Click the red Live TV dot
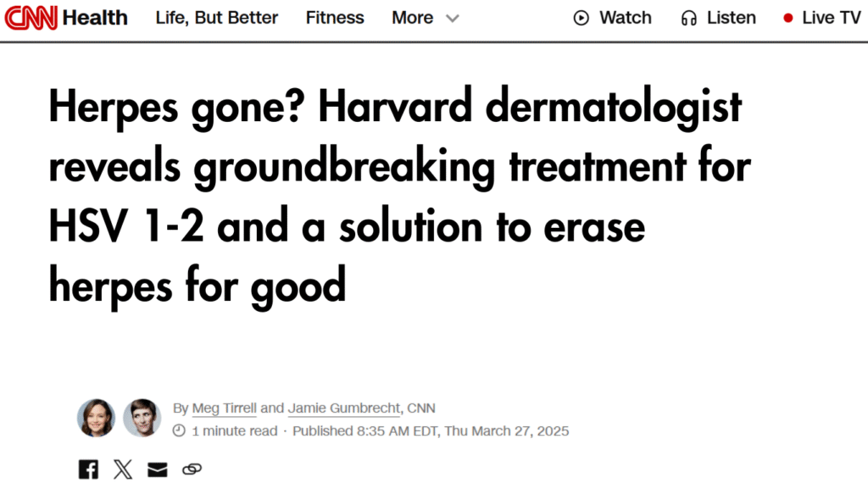 click(x=788, y=18)
